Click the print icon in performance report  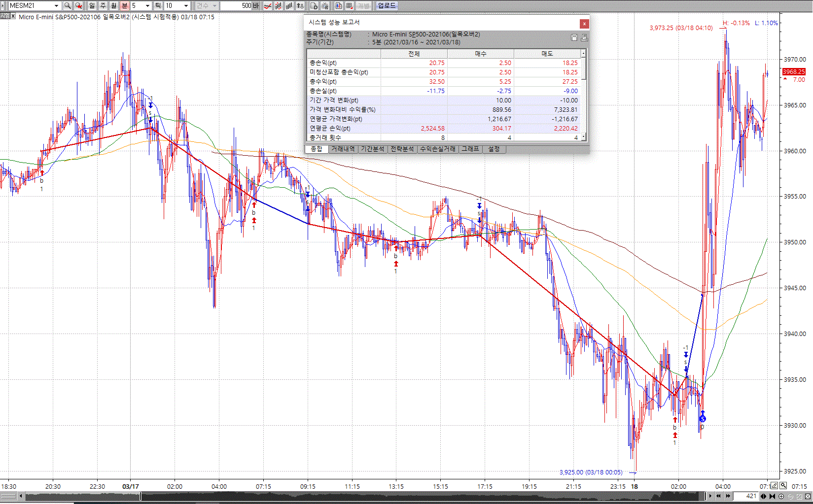coord(584,37)
